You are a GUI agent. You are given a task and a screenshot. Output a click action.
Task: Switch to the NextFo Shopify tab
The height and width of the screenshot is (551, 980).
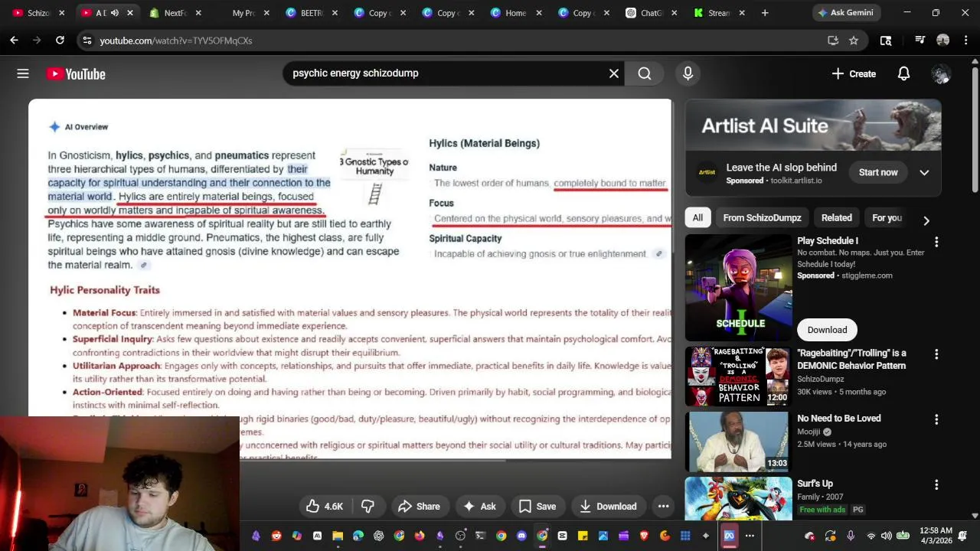coord(175,13)
